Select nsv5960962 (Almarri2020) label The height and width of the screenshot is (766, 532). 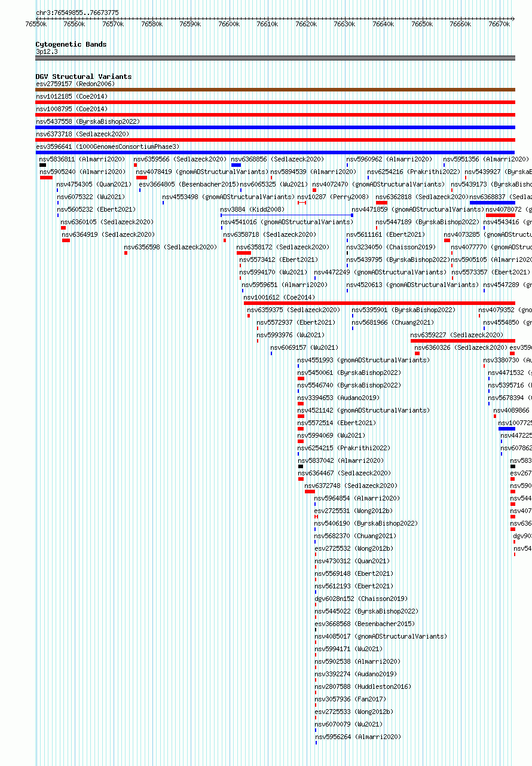(x=389, y=159)
